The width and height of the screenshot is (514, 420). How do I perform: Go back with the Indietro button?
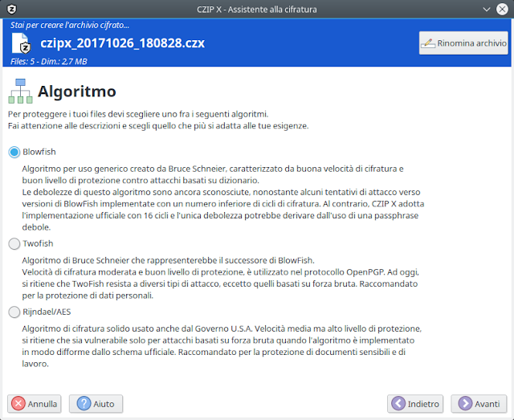[x=415, y=404]
